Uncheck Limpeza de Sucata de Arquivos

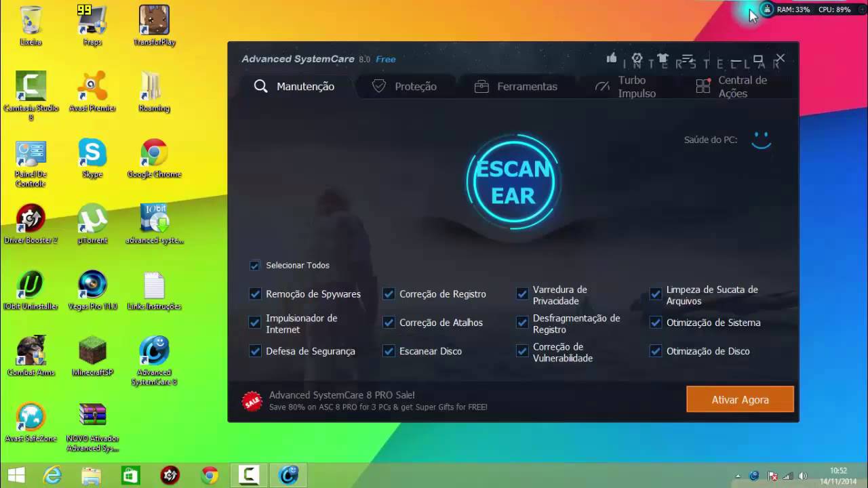[x=656, y=294]
